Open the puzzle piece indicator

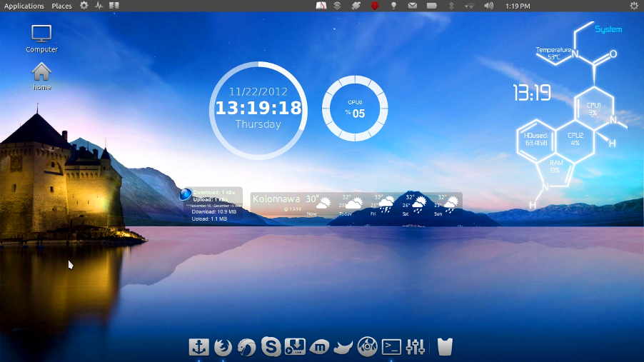tap(356, 6)
